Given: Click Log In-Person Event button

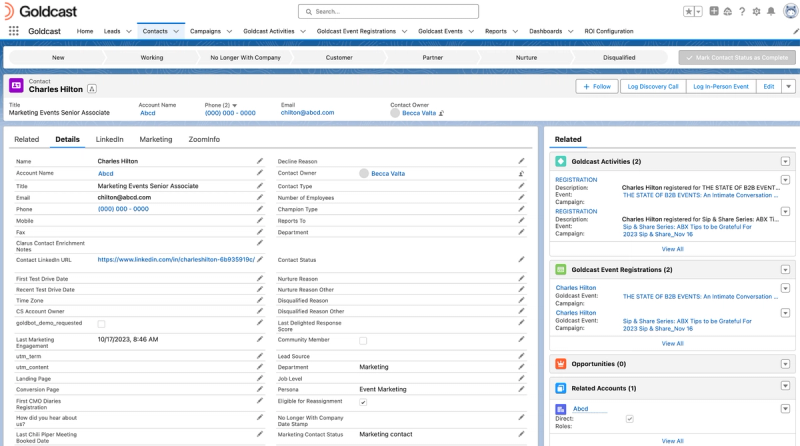Looking at the screenshot, I should coord(721,87).
